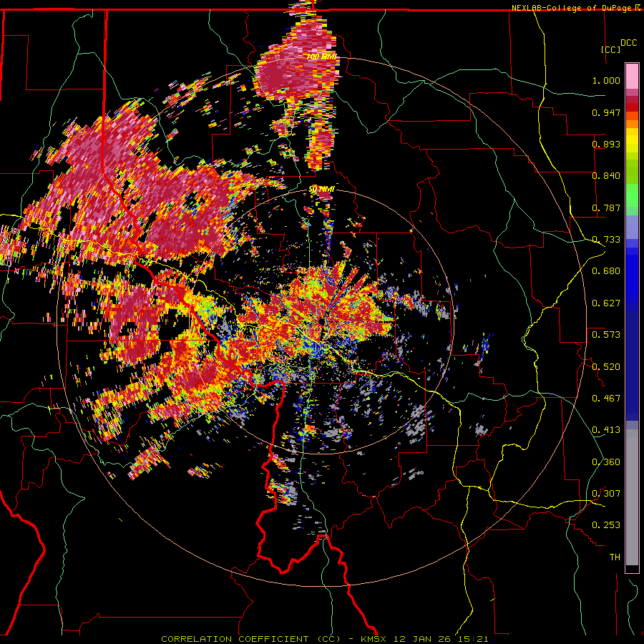Click the 0.413 scale value
Image resolution: width=644 pixels, height=644 pixels.
[x=606, y=430]
